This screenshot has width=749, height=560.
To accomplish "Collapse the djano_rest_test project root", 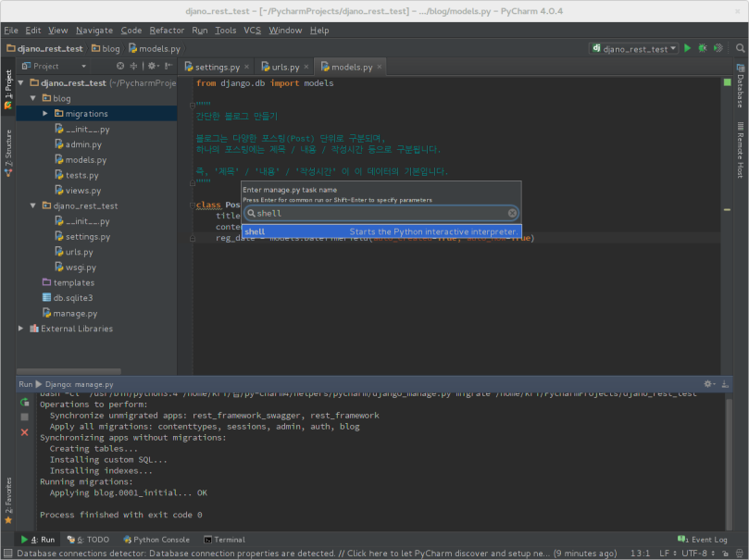I will pos(21,82).
